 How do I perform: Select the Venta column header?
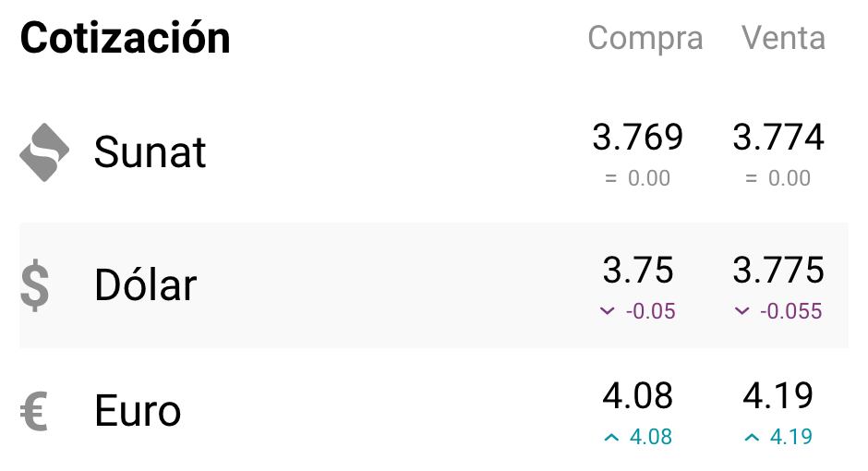click(783, 39)
